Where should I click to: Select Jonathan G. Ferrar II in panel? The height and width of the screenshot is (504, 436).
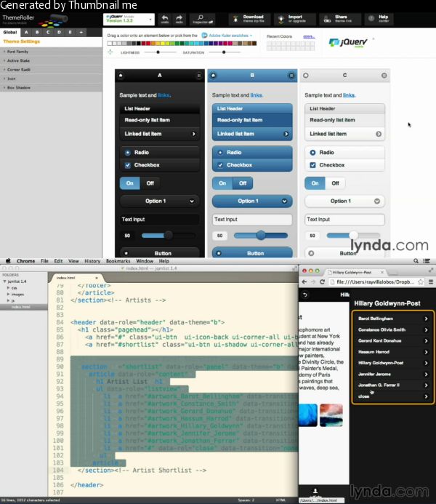393,385
